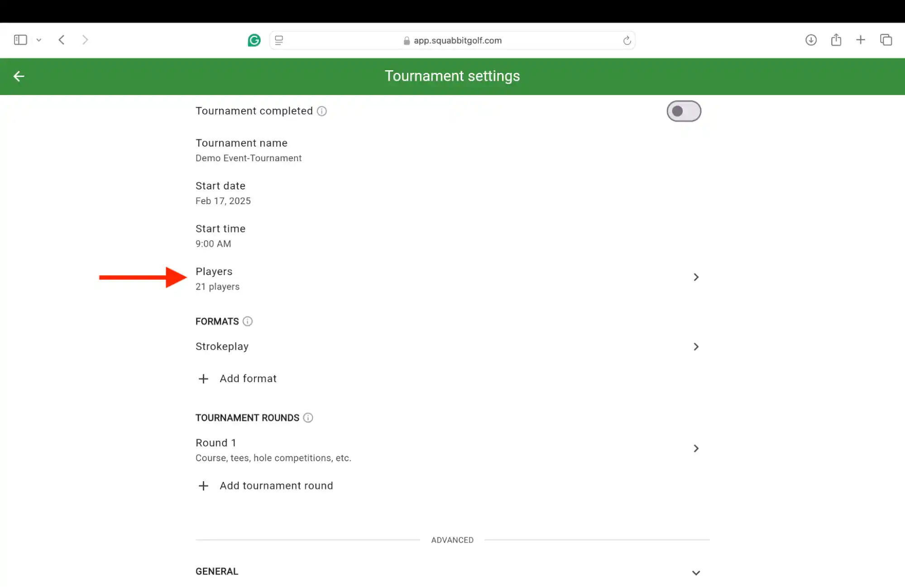
Task: Open the sidebar options dropdown arrow
Action: pyautogui.click(x=39, y=40)
